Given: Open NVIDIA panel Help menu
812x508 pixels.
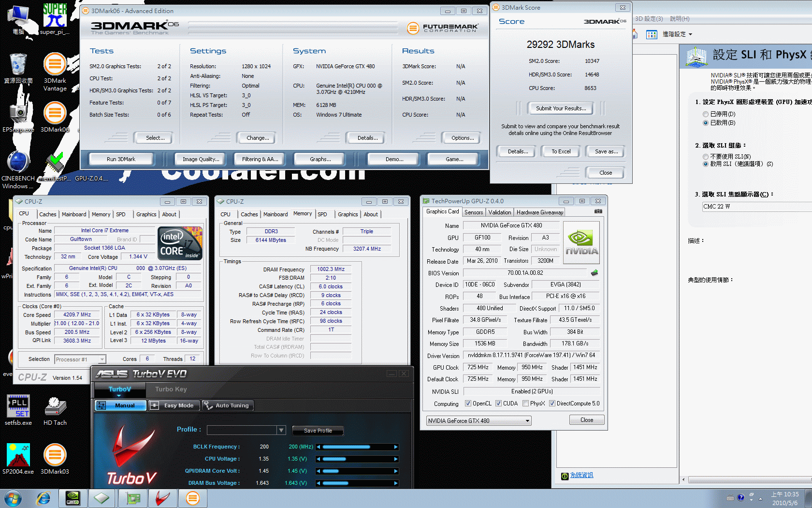Looking at the screenshot, I should (x=680, y=19).
